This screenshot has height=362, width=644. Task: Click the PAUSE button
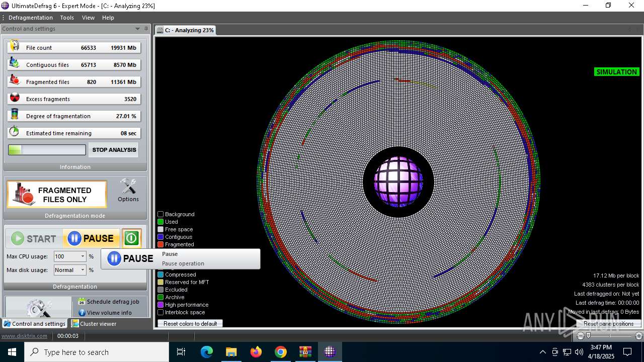[92, 238]
